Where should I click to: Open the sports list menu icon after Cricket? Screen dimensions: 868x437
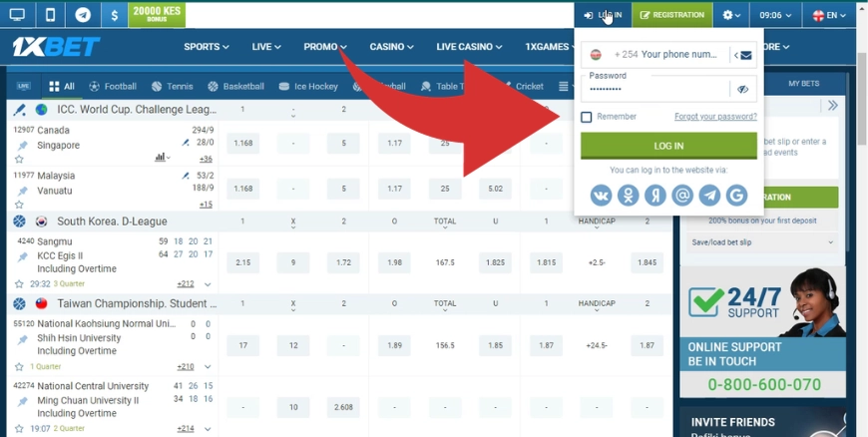click(x=563, y=87)
